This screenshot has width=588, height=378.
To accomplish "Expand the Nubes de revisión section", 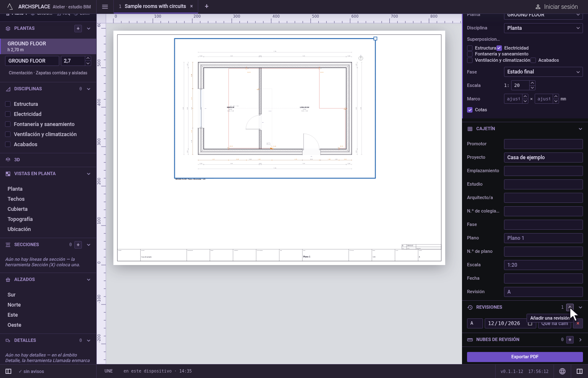I will coord(580,340).
